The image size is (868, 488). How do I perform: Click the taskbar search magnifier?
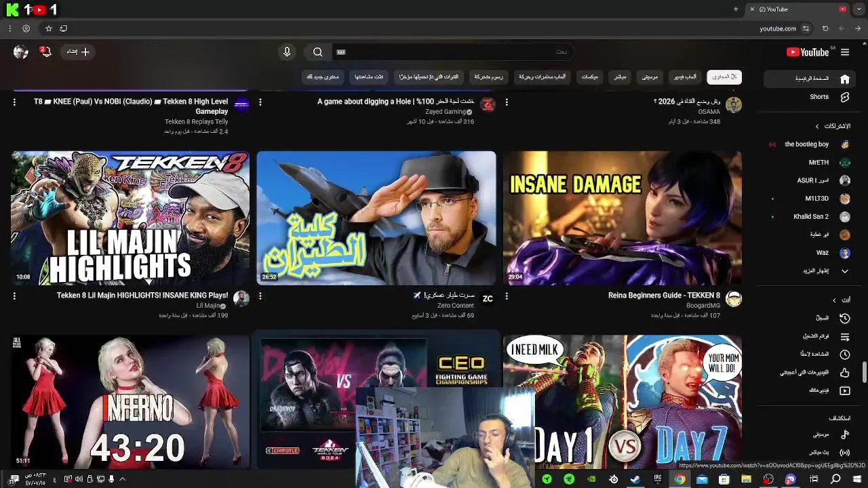point(835,479)
